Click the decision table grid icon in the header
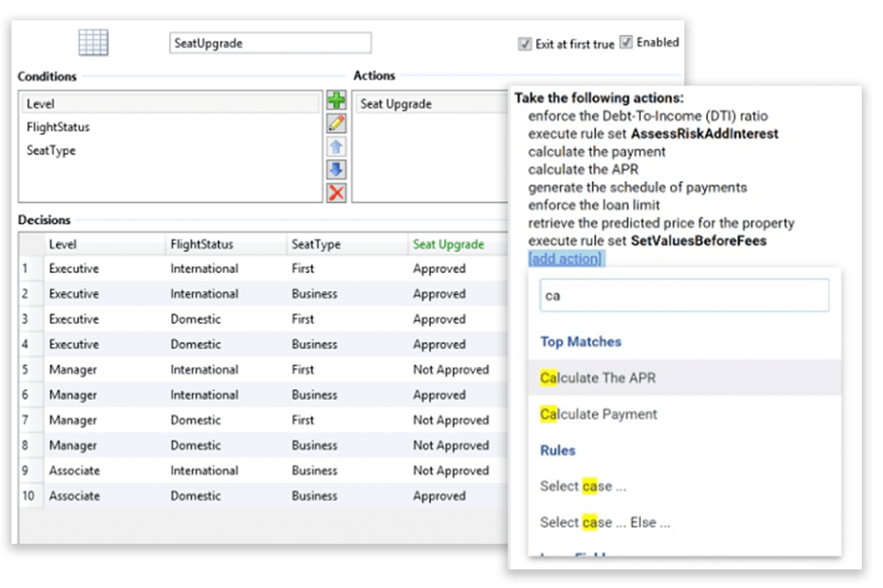883x588 pixels. (x=92, y=41)
